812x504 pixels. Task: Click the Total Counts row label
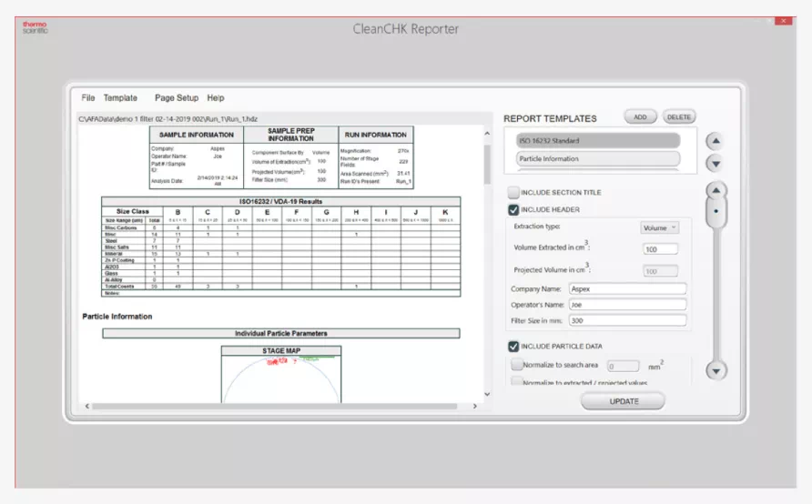click(119, 287)
